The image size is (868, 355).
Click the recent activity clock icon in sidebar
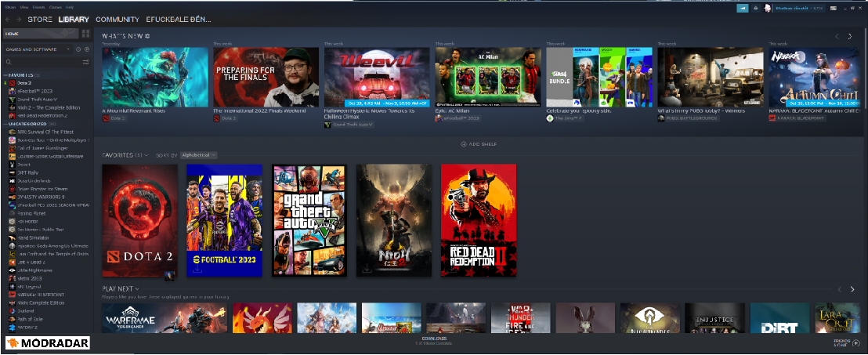pyautogui.click(x=78, y=49)
